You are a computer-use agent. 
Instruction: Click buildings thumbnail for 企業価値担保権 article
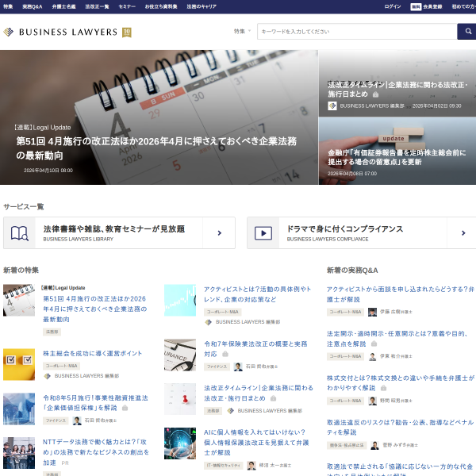(x=19, y=409)
